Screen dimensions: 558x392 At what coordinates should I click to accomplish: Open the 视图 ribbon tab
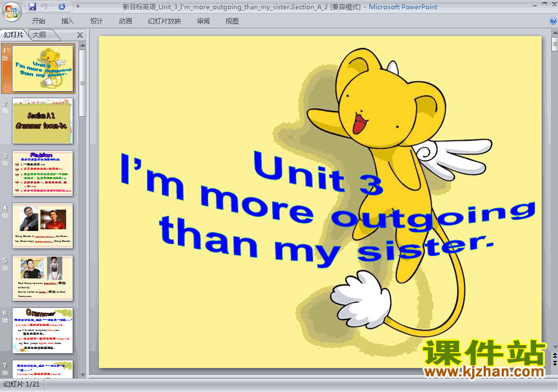click(x=232, y=21)
